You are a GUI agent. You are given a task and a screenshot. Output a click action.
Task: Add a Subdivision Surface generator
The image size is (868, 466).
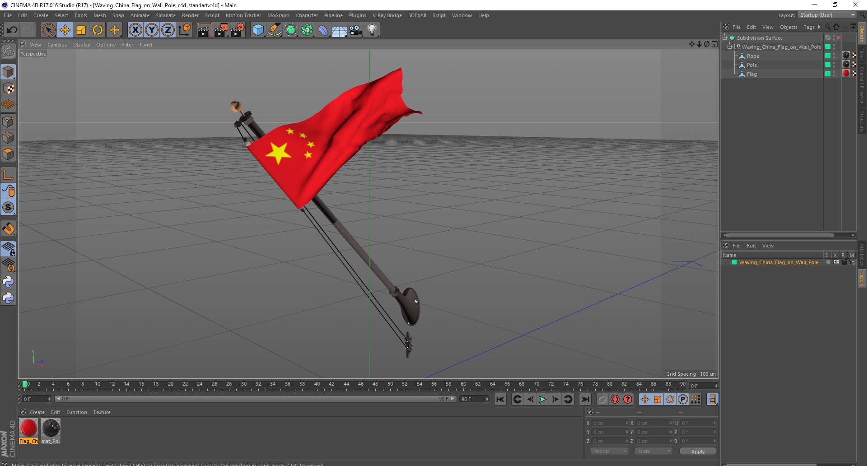coord(291,30)
